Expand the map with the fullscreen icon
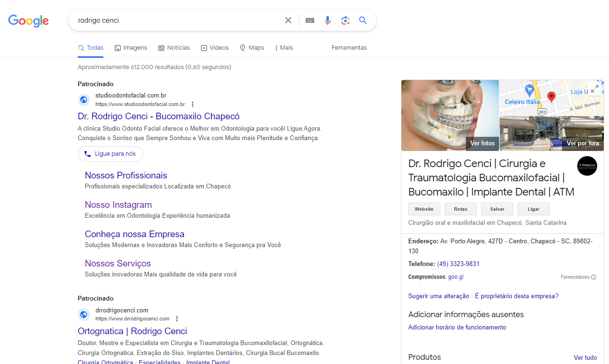Image resolution: width=609 pixels, height=364 pixels. 594,89
